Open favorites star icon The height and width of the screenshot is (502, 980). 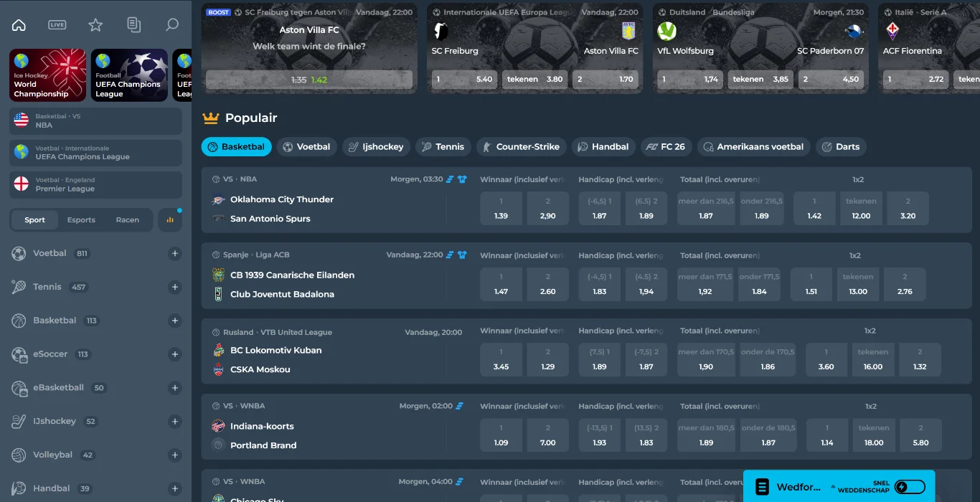95,25
